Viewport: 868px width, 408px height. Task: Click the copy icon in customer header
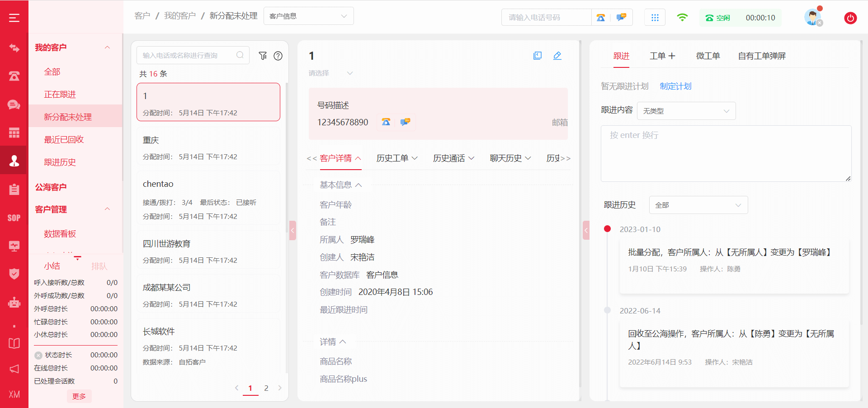pos(538,56)
